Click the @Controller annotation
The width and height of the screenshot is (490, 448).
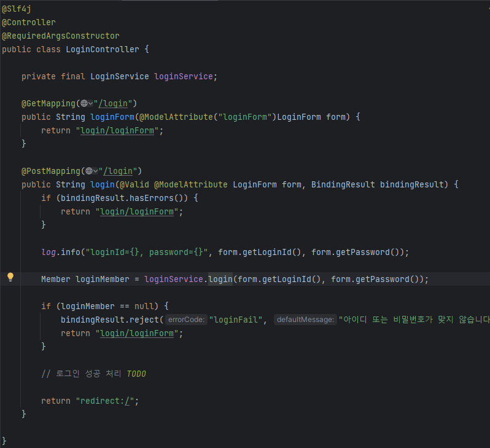click(28, 23)
